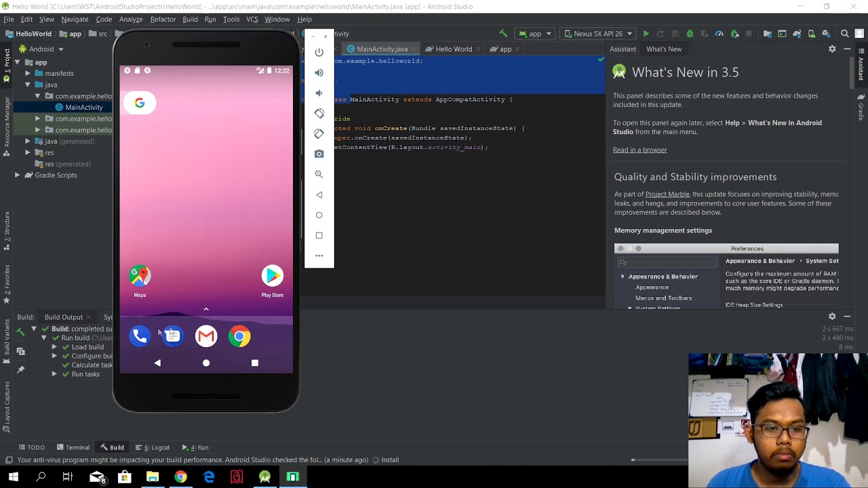The image size is (868, 488).
Task: Take emulator screenshot with camera icon
Action: click(319, 154)
